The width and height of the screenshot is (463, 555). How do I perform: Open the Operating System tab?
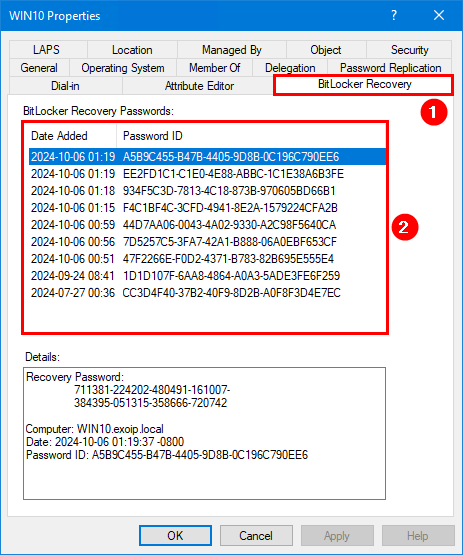coord(123,68)
